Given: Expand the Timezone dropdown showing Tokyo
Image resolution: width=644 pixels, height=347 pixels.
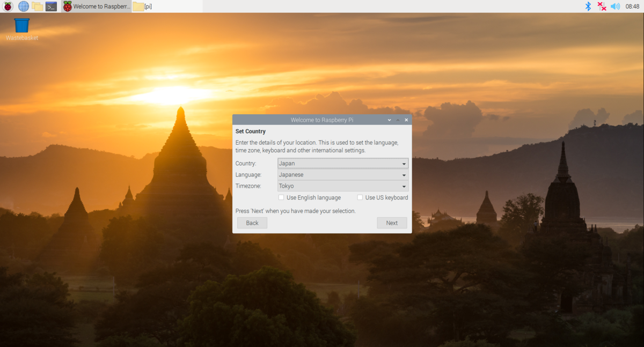Looking at the screenshot, I should click(x=343, y=186).
